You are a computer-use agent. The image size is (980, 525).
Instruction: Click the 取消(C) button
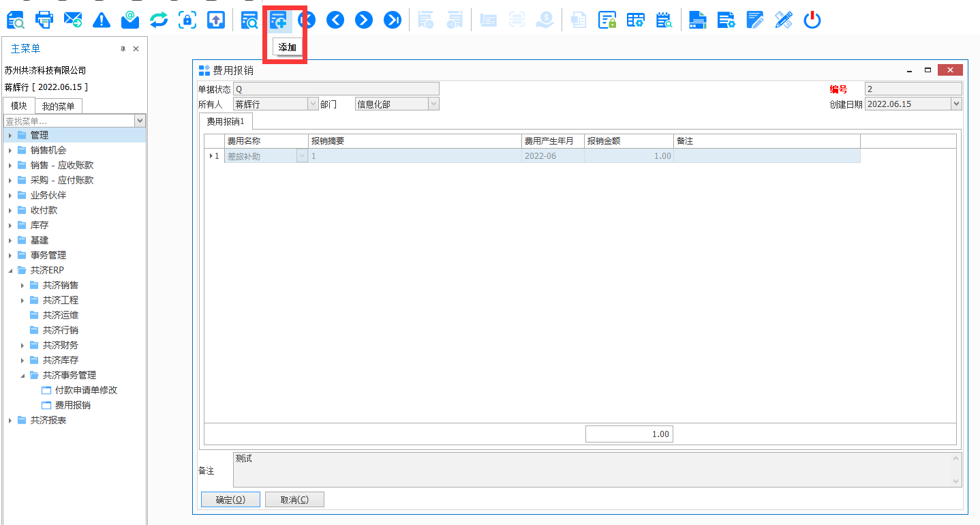[294, 500]
